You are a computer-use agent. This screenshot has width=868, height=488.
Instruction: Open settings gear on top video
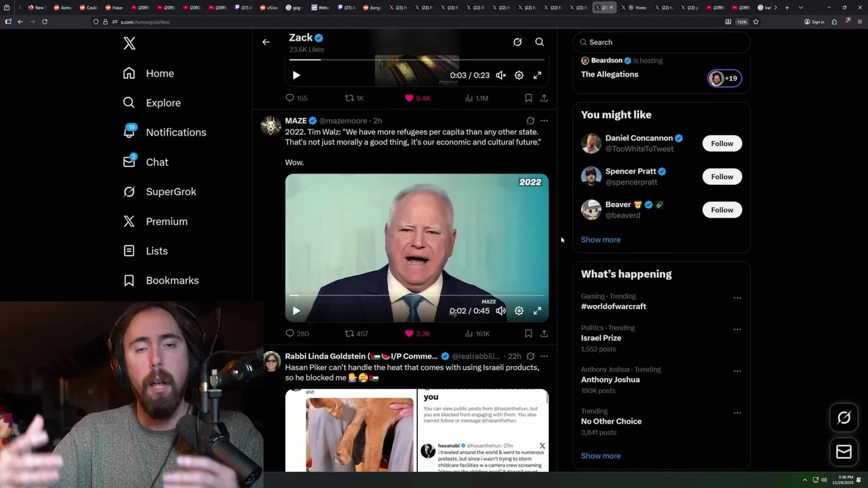pos(519,75)
